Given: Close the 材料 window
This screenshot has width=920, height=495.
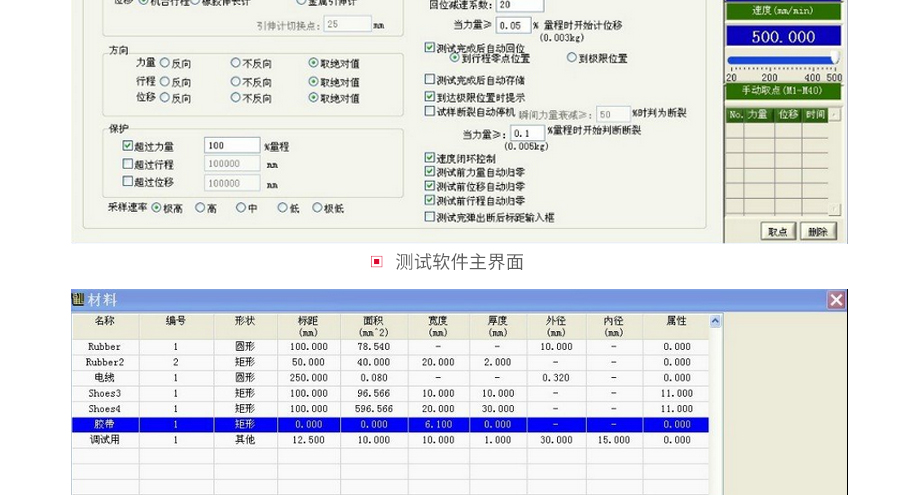Looking at the screenshot, I should pos(836,300).
